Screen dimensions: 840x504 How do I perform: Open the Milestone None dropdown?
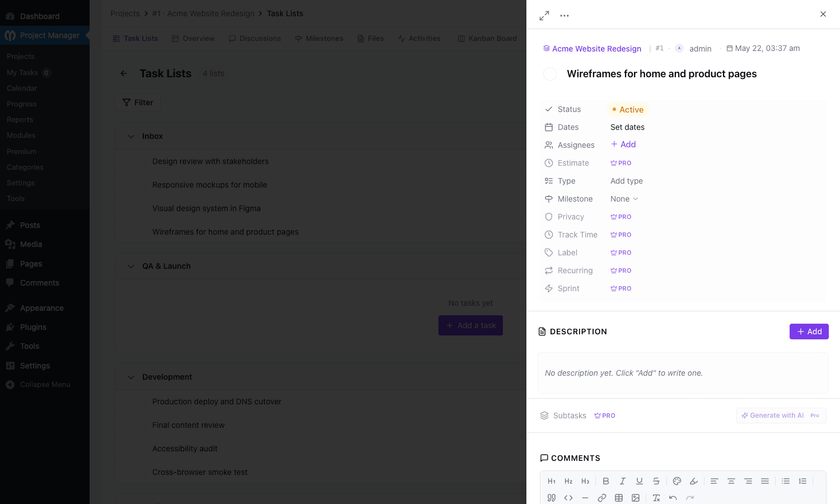624,199
